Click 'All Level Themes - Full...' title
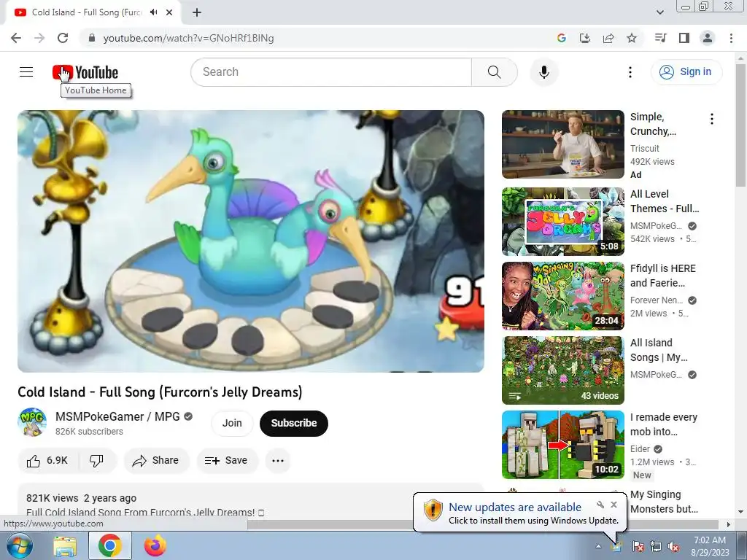The image size is (747, 560). (665, 201)
